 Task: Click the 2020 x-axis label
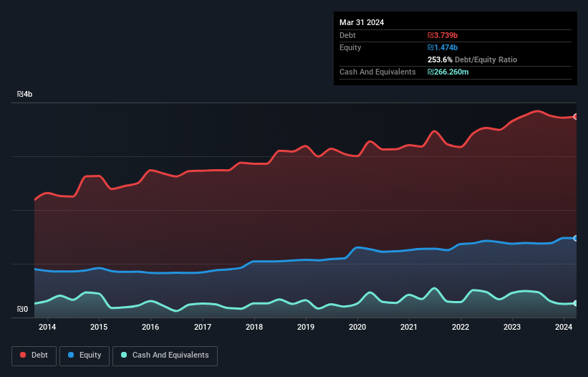[x=357, y=327]
